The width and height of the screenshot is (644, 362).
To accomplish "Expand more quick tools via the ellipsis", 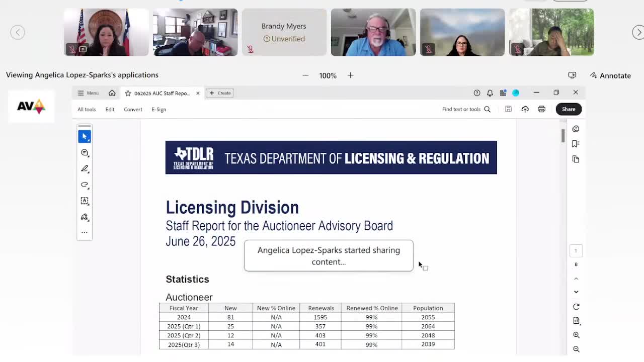I will (x=85, y=232).
